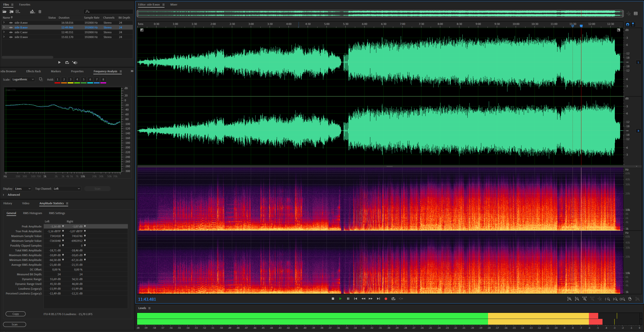The image size is (644, 332).
Task: Toggle auto-play speaker icon in Files panel
Action: pyautogui.click(x=75, y=62)
